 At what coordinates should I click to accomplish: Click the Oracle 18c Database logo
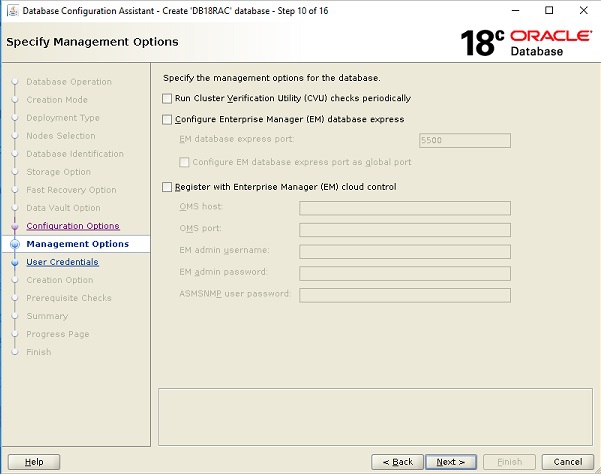(x=526, y=43)
